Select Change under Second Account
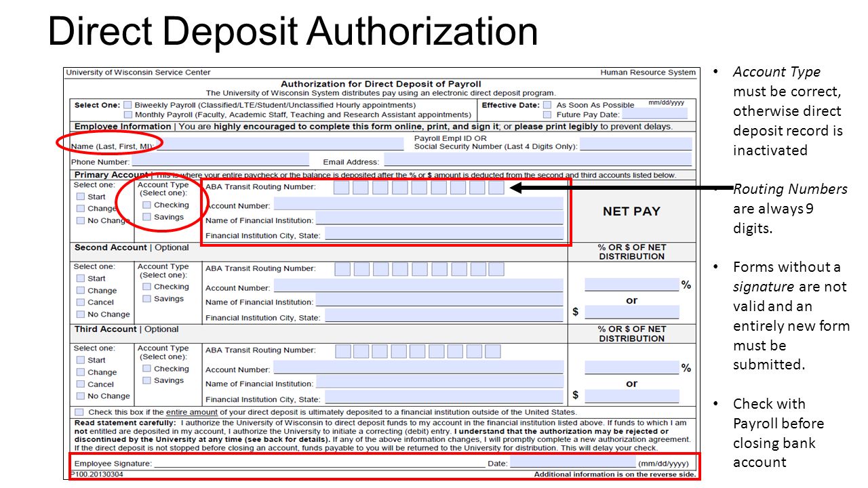This screenshot has width=868, height=488. coord(81,291)
